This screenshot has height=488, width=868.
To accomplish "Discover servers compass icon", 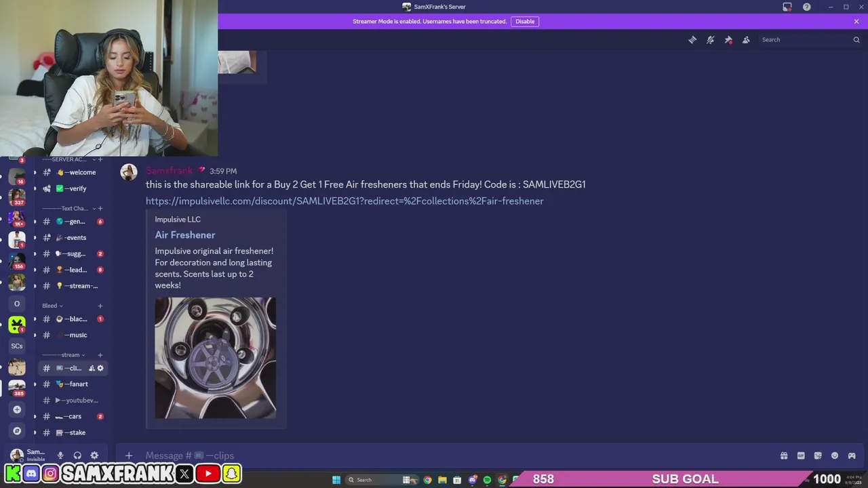I will 17,431.
